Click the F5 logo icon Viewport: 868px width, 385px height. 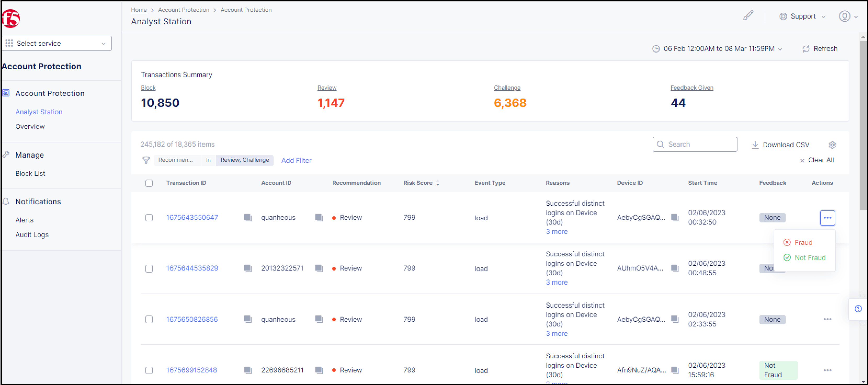11,19
